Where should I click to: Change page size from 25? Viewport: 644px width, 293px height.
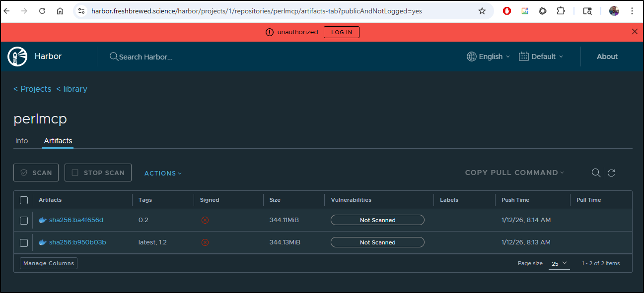click(x=559, y=264)
